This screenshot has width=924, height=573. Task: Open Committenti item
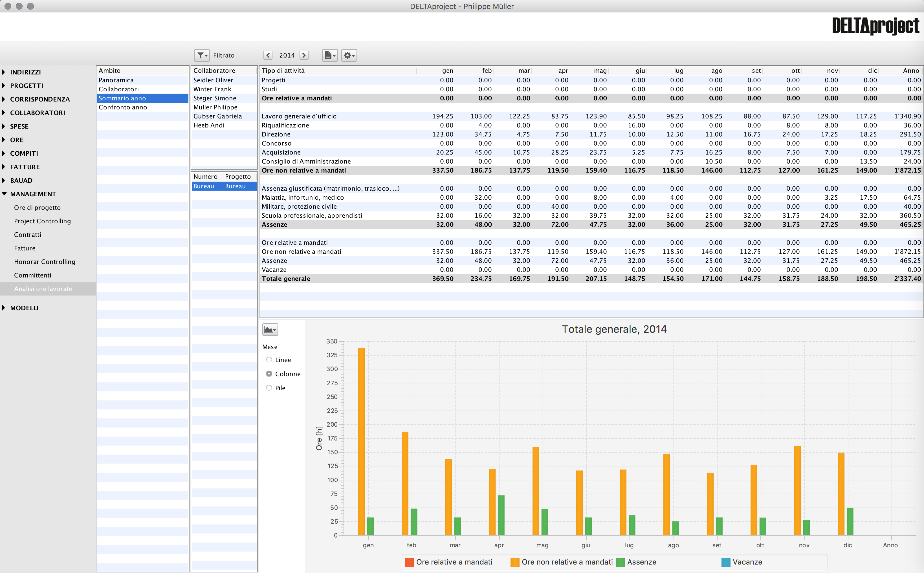pyautogui.click(x=33, y=276)
